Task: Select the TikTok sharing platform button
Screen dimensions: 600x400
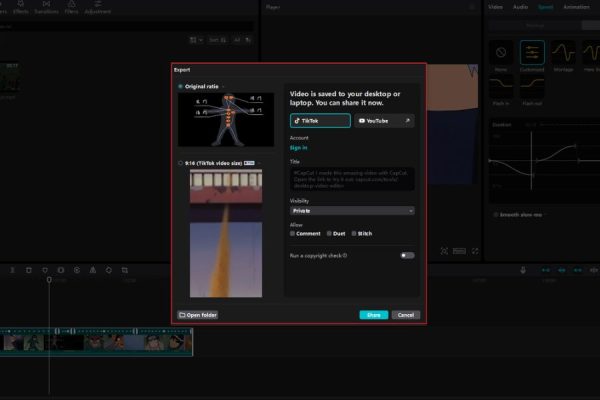Action: coord(320,120)
